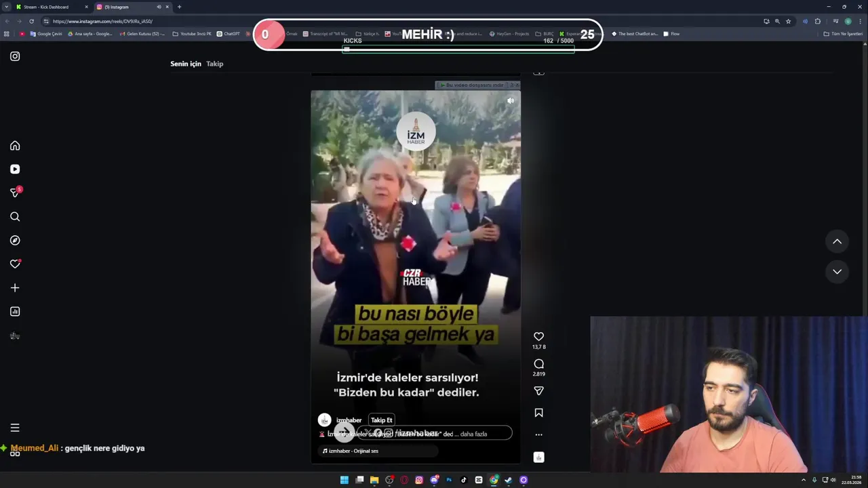Open the browser three-dot menu

tap(860, 21)
